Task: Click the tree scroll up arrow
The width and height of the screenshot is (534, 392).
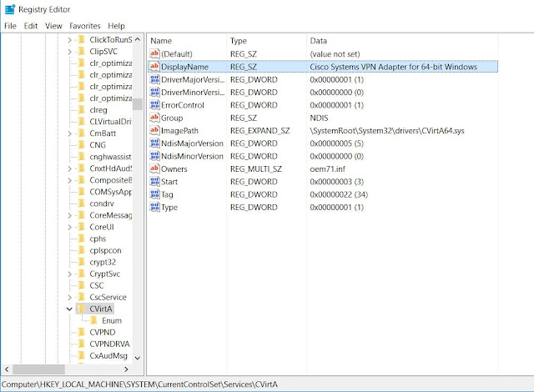Action: click(x=138, y=39)
